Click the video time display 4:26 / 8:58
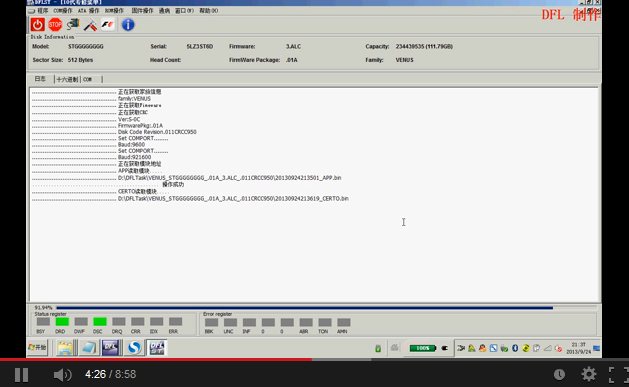Viewport: 629px width, 387px height. click(110, 375)
